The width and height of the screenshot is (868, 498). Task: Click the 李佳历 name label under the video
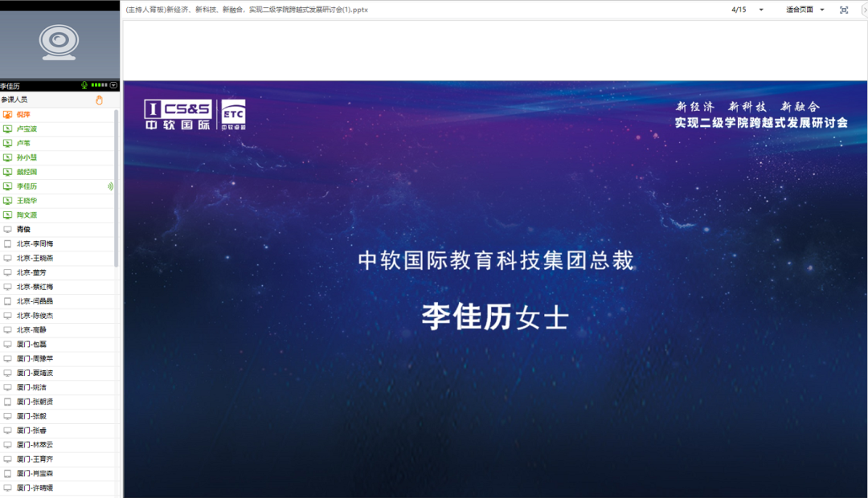click(x=10, y=86)
